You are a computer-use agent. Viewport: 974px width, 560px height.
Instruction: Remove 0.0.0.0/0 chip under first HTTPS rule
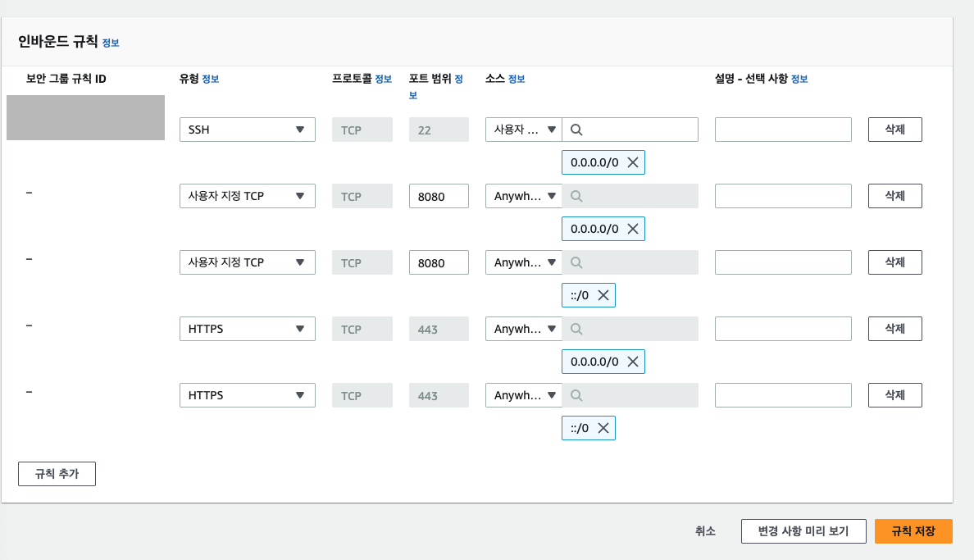tap(632, 362)
